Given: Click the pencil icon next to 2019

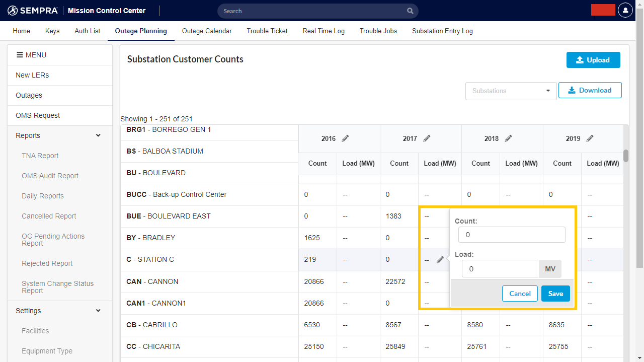Looking at the screenshot, I should pyautogui.click(x=590, y=138).
